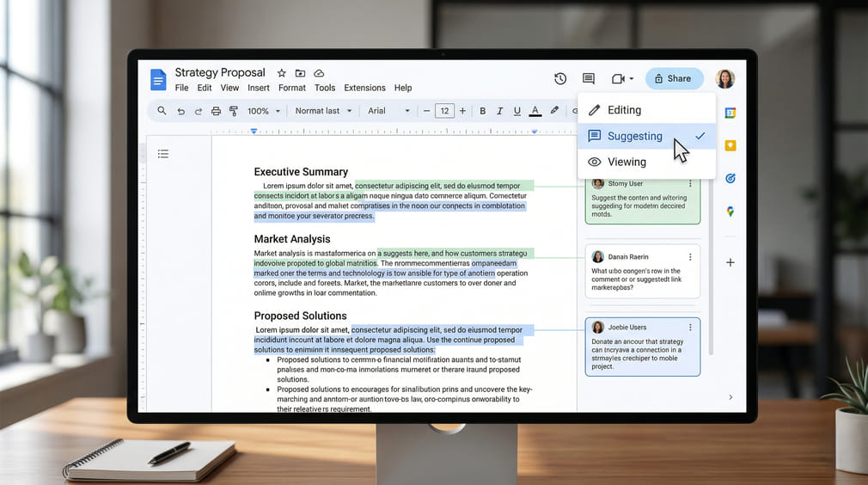Select the Joebie Users comment card

tap(643, 347)
